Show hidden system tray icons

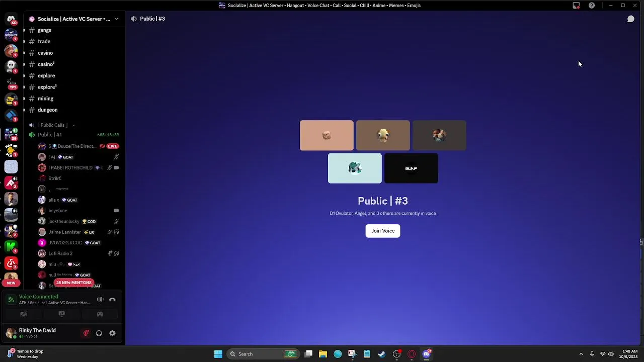(x=581, y=354)
